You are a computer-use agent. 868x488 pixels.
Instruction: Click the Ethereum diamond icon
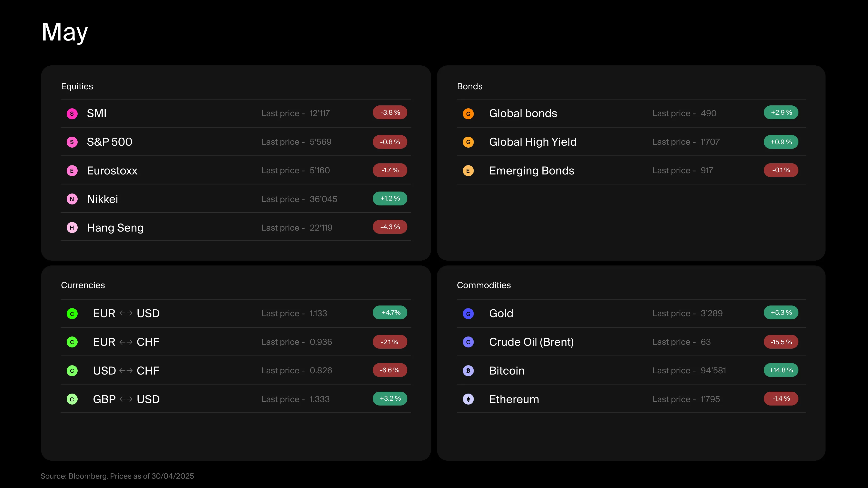(x=468, y=399)
